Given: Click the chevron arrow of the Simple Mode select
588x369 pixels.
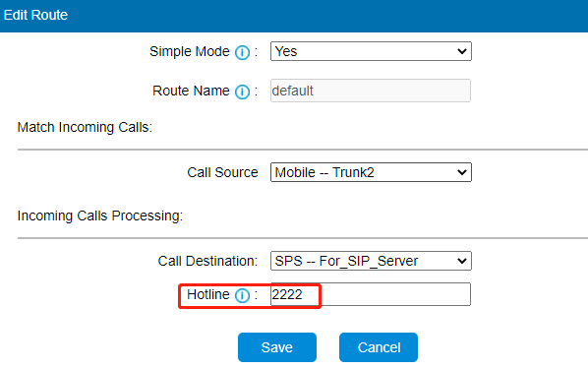Looking at the screenshot, I should (x=462, y=51).
